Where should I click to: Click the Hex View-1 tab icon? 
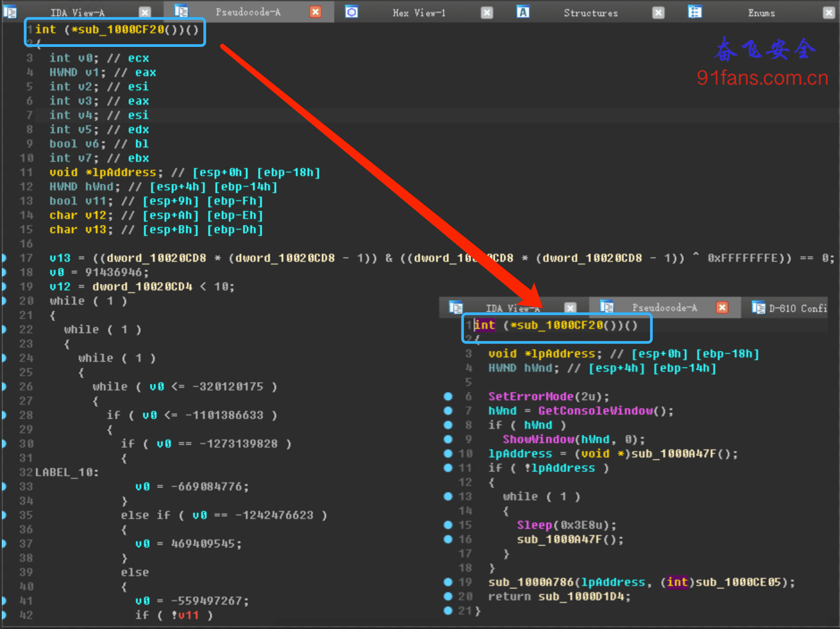click(x=352, y=12)
